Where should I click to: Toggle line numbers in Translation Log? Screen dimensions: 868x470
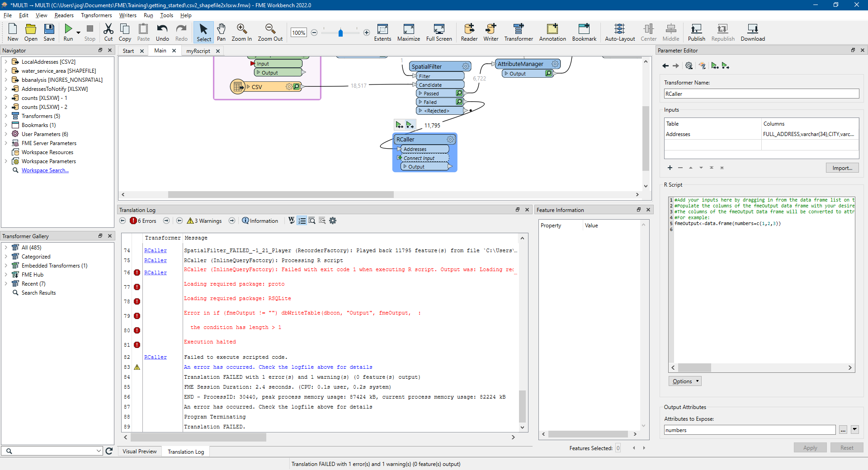[x=302, y=221]
